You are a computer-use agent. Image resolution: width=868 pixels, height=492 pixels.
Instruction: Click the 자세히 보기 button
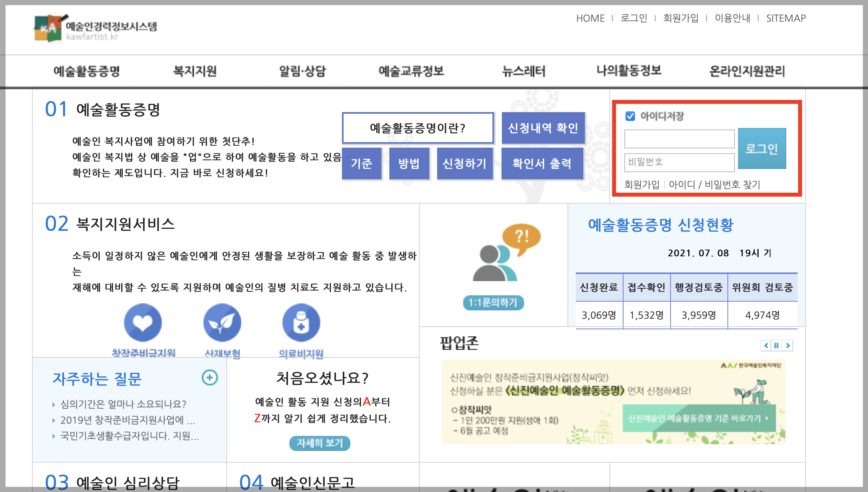(319, 443)
